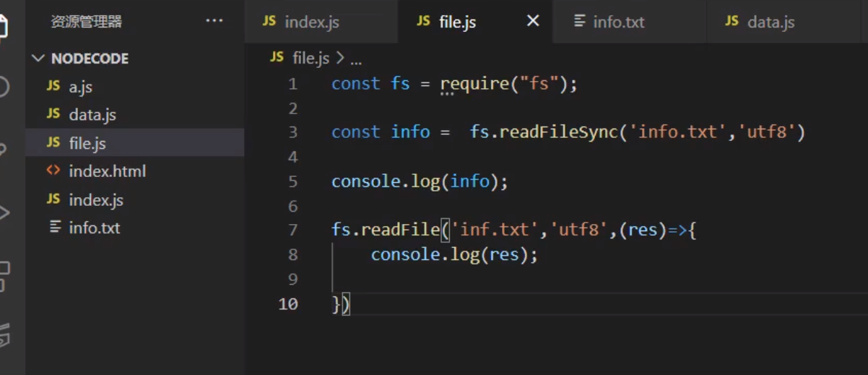The image size is (868, 375).
Task: Click the word require on line 1
Action: point(474,84)
